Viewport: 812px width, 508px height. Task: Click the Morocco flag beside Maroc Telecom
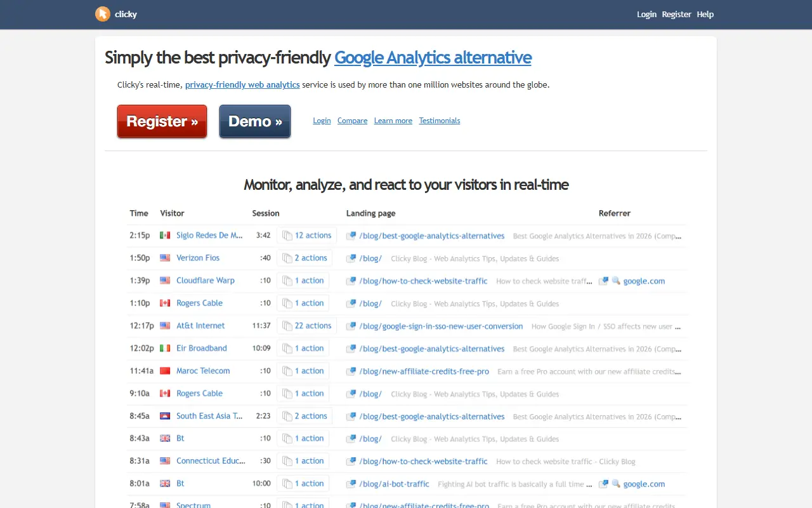coord(165,371)
